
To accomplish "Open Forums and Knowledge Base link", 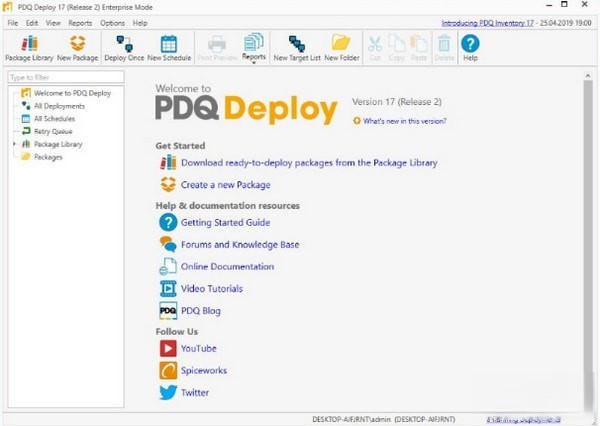I will click(240, 245).
